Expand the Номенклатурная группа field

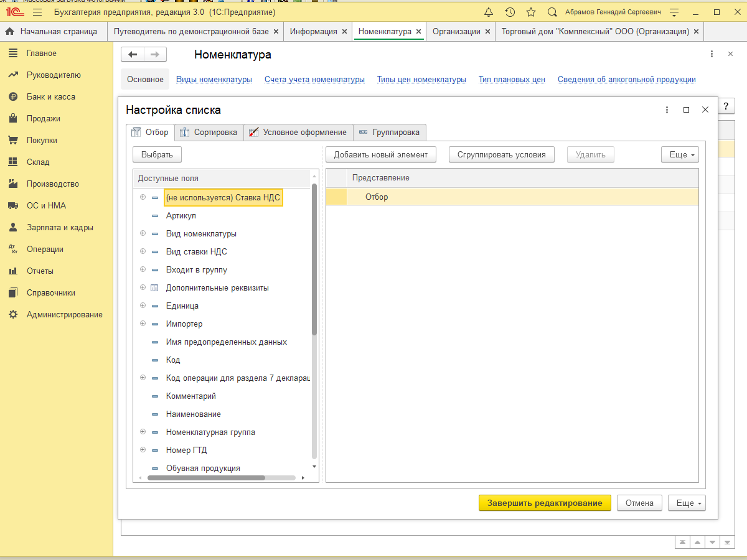coord(143,432)
